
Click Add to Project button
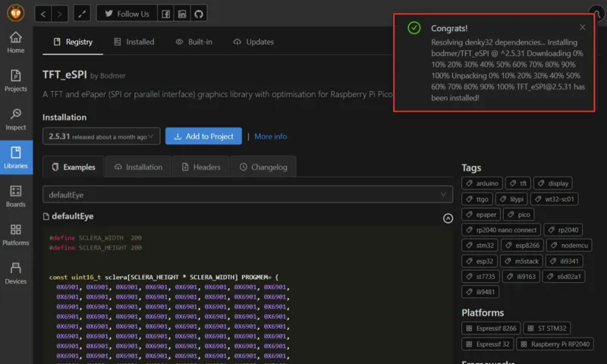(203, 136)
